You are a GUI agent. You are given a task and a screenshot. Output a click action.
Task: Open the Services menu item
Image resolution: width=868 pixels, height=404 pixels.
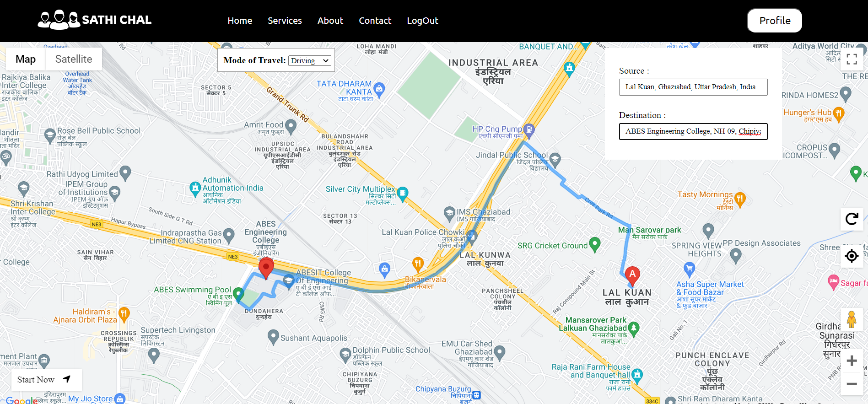coord(285,21)
